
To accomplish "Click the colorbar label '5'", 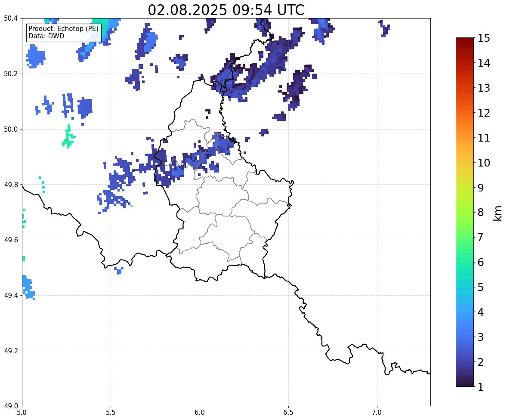I will point(481,287).
